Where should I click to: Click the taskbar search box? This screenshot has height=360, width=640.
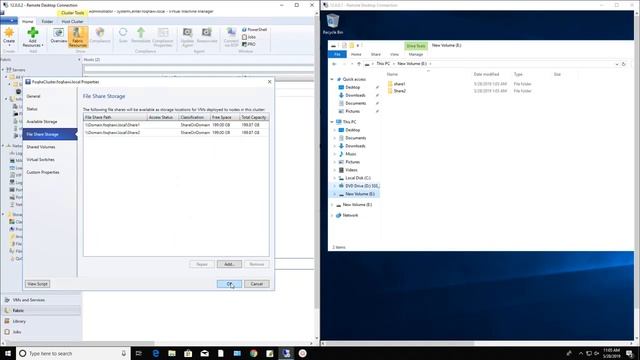pyautogui.click(x=73, y=353)
